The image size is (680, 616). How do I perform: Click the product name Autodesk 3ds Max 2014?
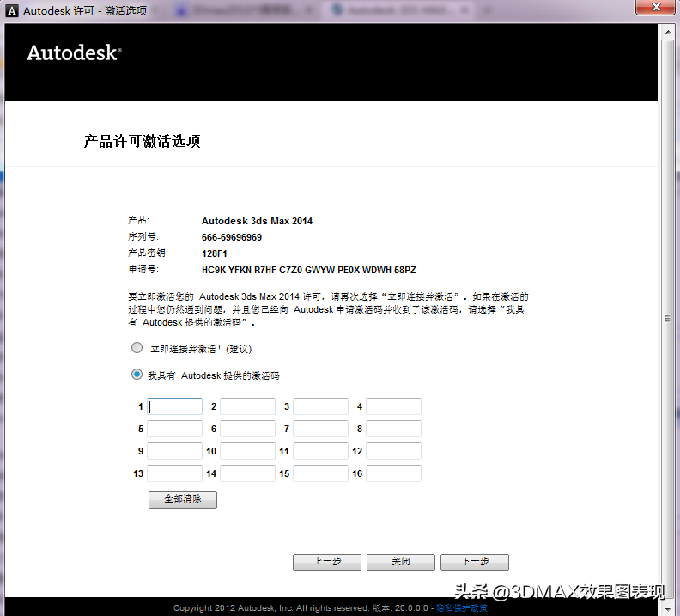[x=257, y=221]
